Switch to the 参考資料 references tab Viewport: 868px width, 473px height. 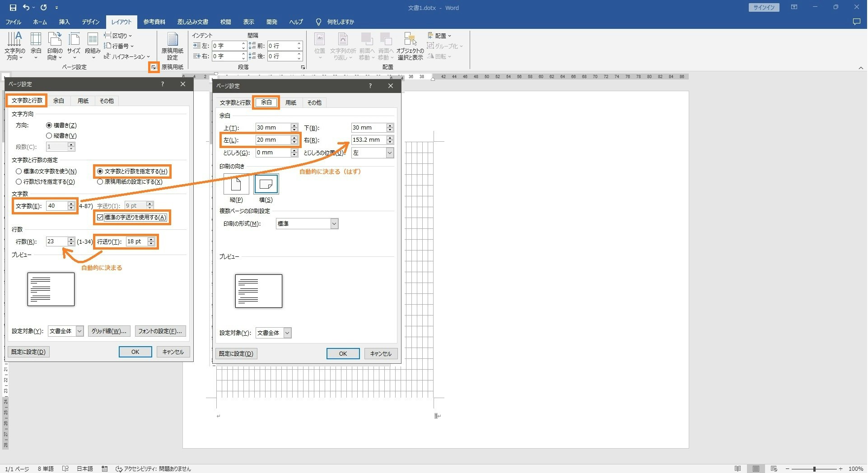click(x=154, y=22)
